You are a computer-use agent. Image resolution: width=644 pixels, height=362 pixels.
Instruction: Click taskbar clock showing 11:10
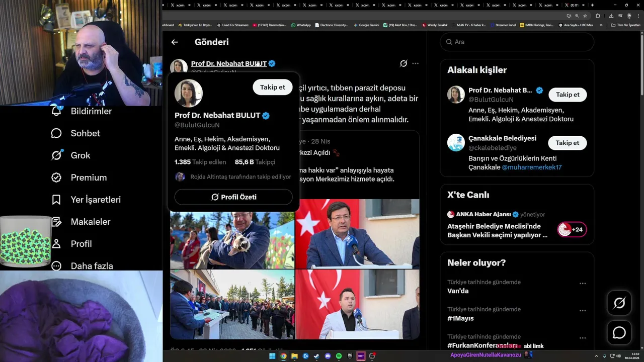click(631, 356)
